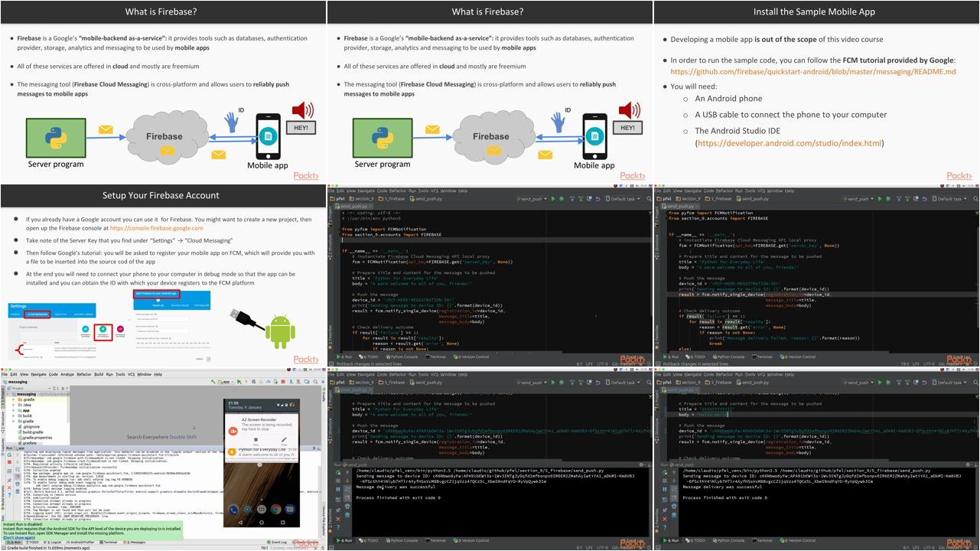This screenshot has height=551, width=980.
Task: Open the console.firebase.google.com link on setup slide
Action: pos(156,228)
